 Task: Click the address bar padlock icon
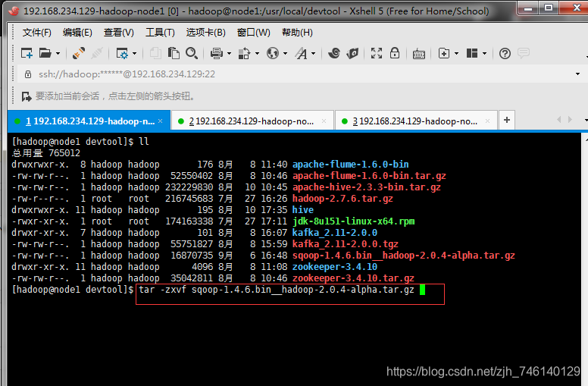[x=28, y=74]
